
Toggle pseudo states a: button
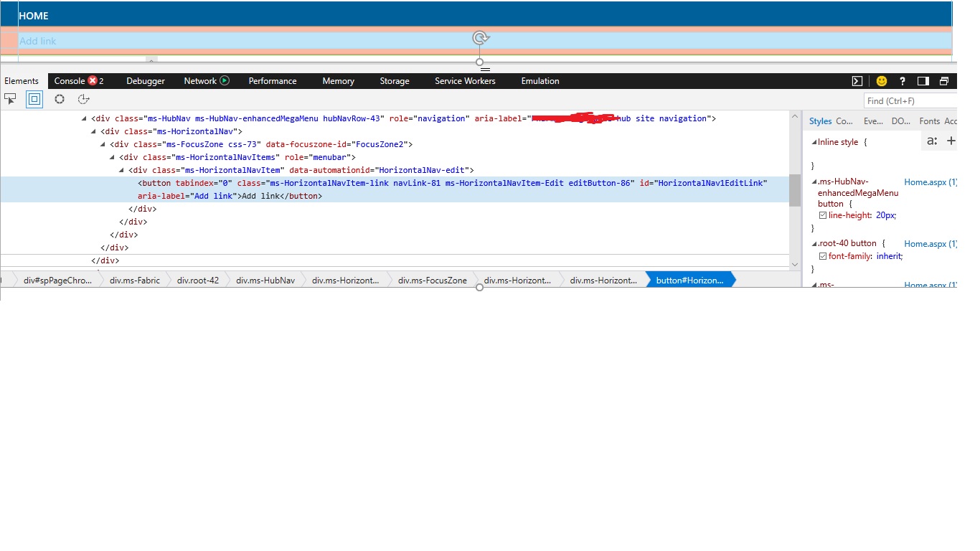pos(932,141)
